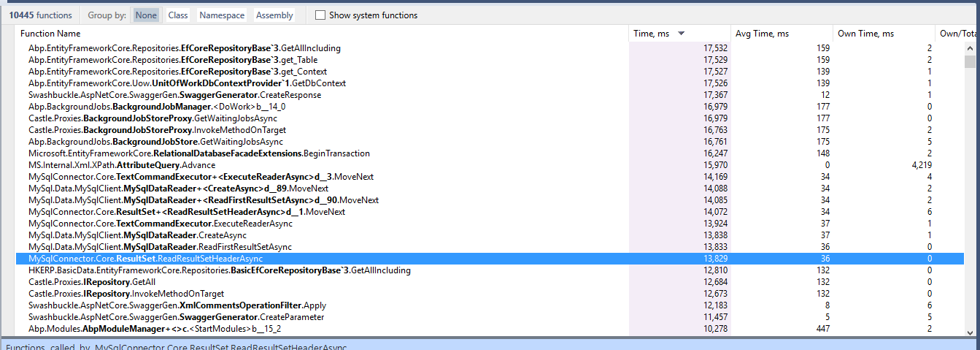Select SwaggerGenerator.CreateResponse row
The height and width of the screenshot is (350, 980).
(x=490, y=95)
